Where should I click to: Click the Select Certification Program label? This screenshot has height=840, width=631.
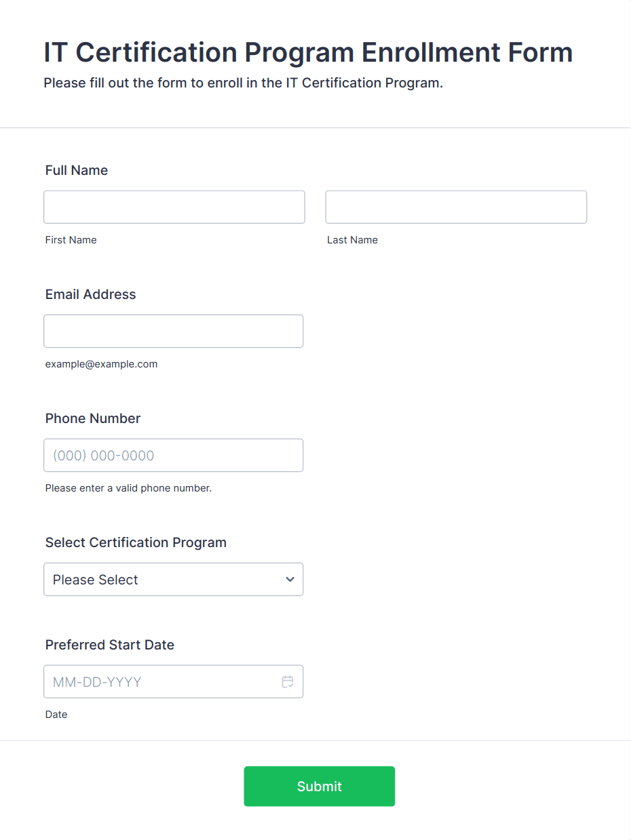(x=136, y=542)
